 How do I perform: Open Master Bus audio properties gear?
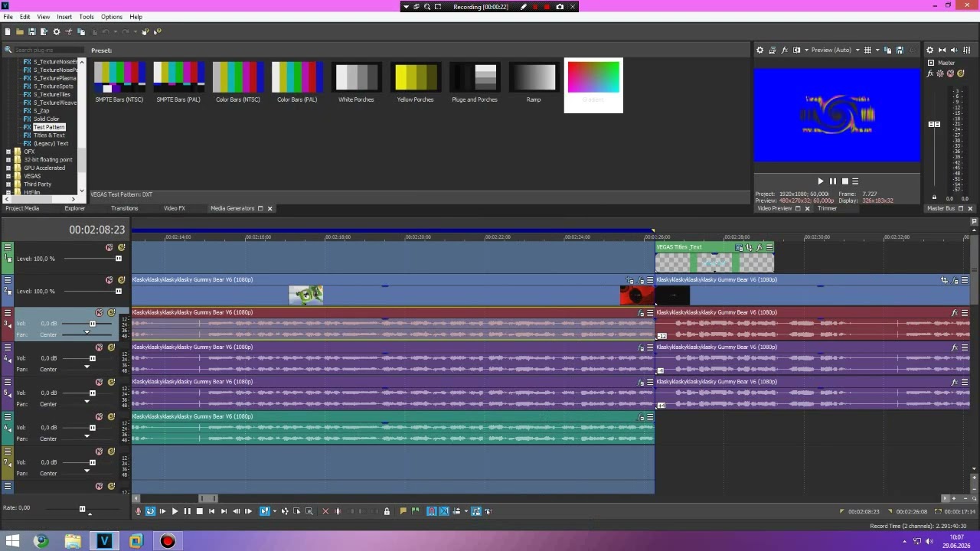930,50
